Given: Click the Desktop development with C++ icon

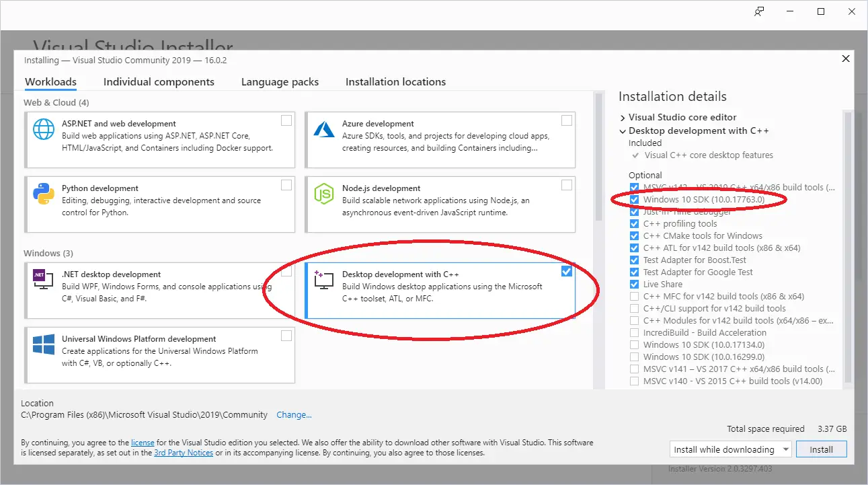Looking at the screenshot, I should point(323,280).
